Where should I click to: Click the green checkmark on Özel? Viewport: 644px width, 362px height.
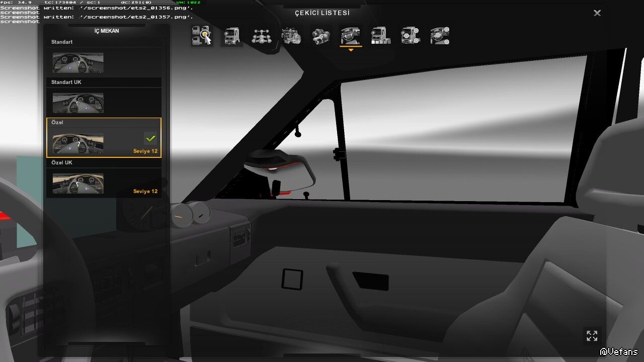pos(150,138)
